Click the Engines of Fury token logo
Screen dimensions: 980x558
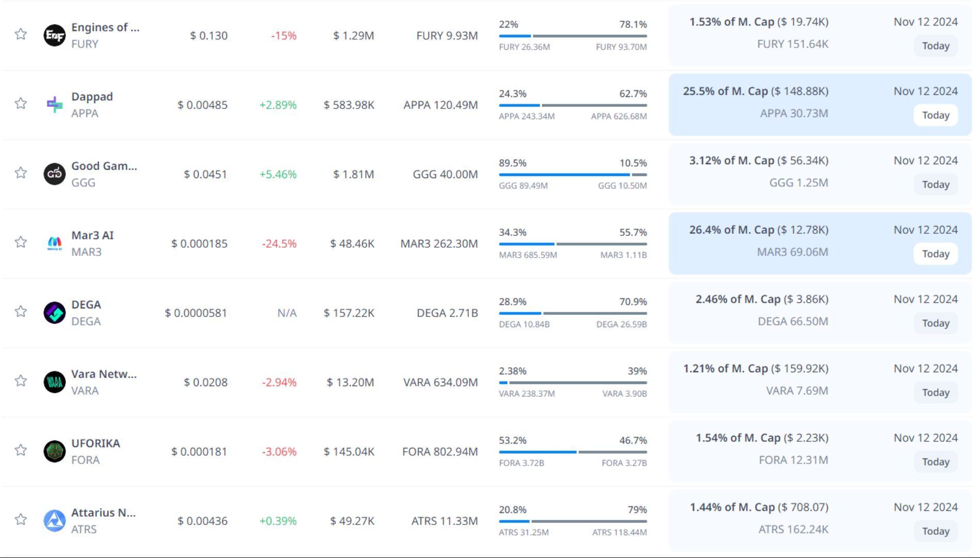[x=54, y=35]
